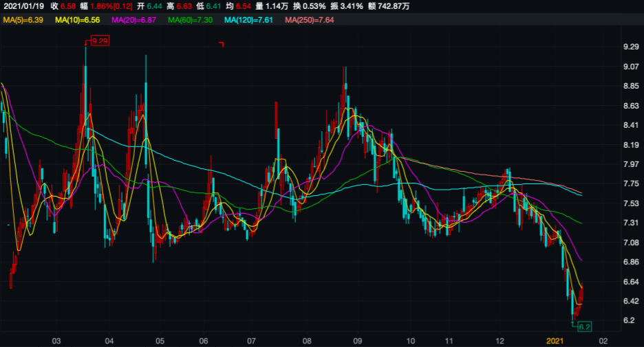Click the volume 1.14万 value in header

tap(273, 6)
